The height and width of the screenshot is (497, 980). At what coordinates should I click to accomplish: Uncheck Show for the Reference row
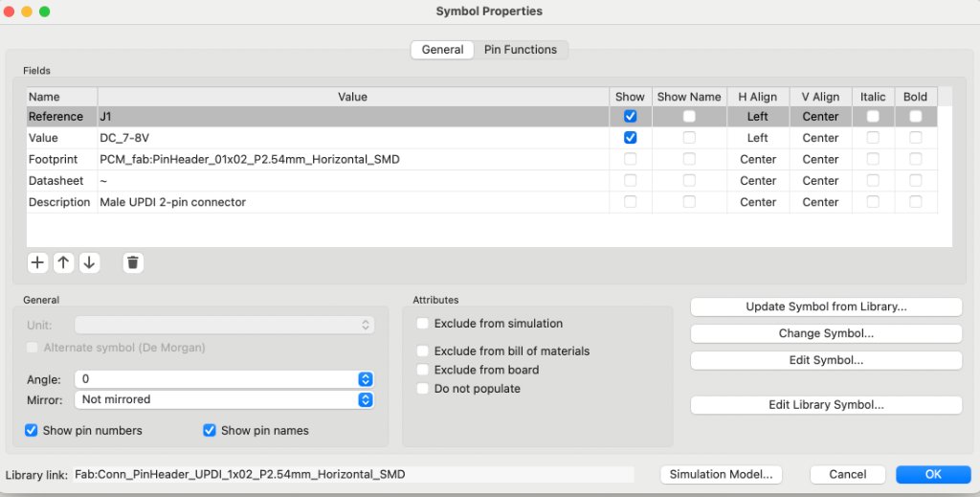630,116
